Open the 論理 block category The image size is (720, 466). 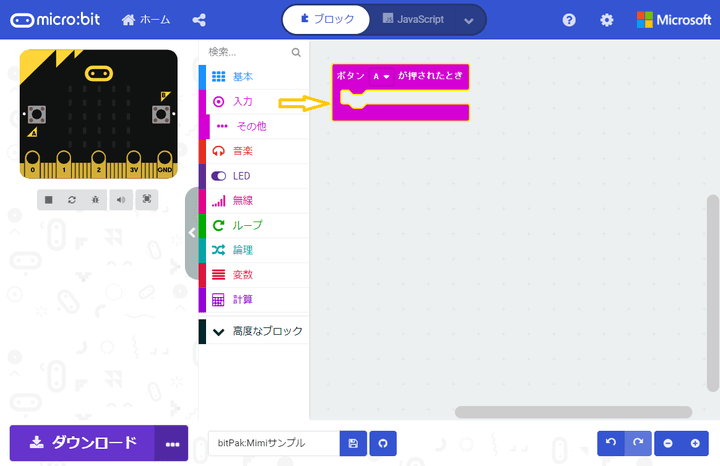tap(254, 250)
